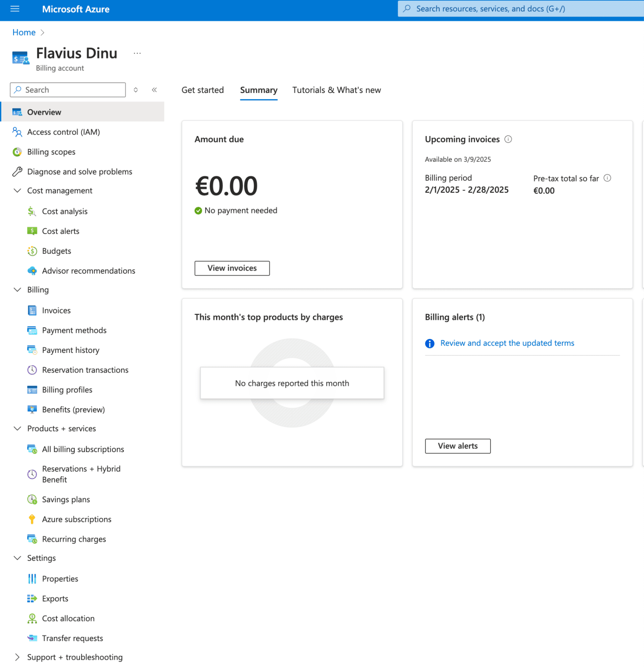
Task: Click the billing alert info icon
Action: 429,343
